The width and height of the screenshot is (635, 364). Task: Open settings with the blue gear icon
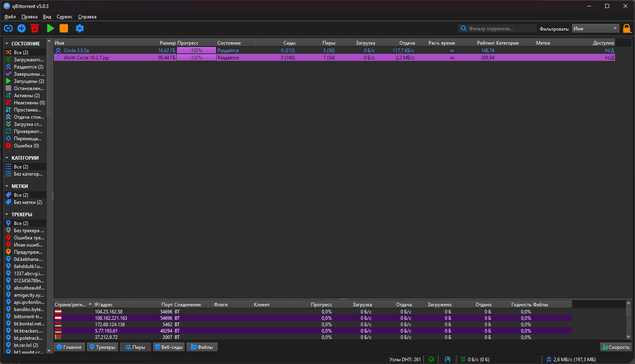pos(80,28)
